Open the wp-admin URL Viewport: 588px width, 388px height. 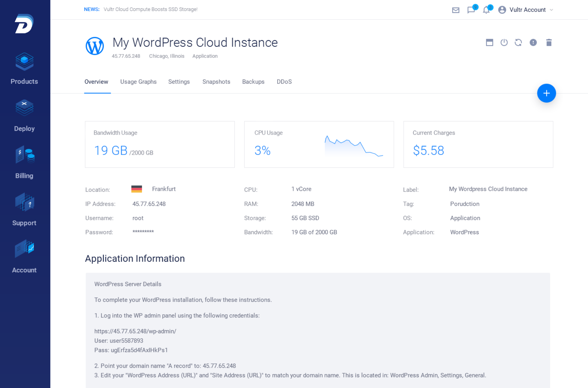pos(135,331)
